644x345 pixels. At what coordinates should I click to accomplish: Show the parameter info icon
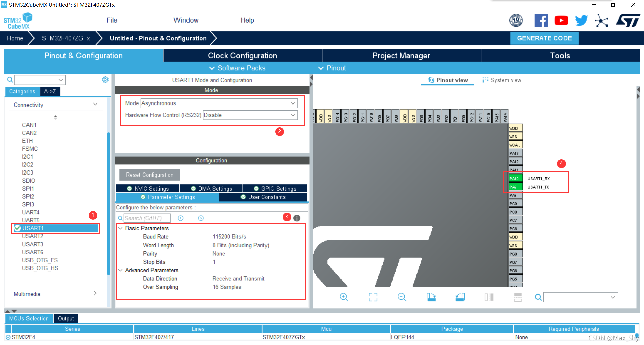[x=297, y=218]
